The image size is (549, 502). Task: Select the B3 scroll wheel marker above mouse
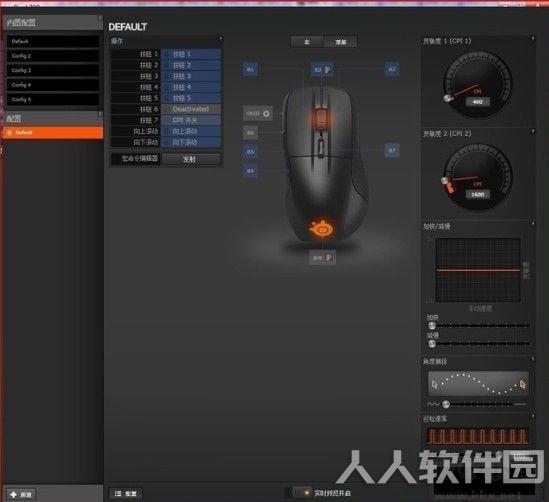coord(322,69)
